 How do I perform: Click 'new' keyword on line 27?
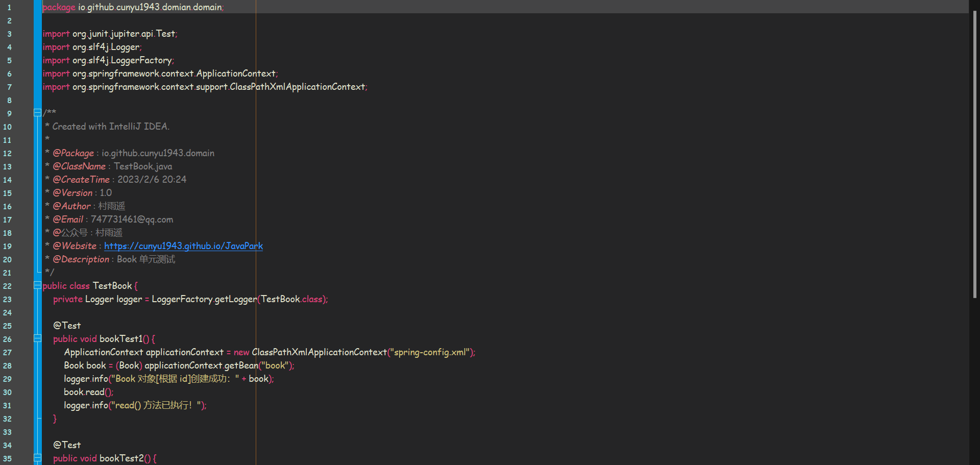[x=241, y=352]
